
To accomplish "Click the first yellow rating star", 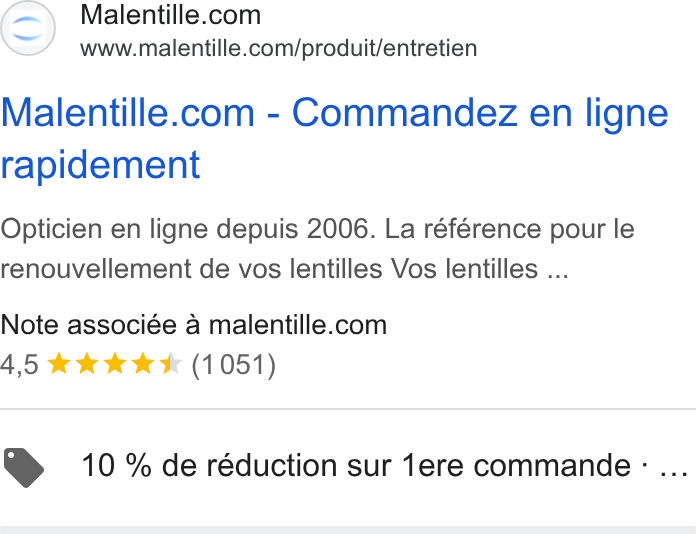I will click(x=59, y=364).
